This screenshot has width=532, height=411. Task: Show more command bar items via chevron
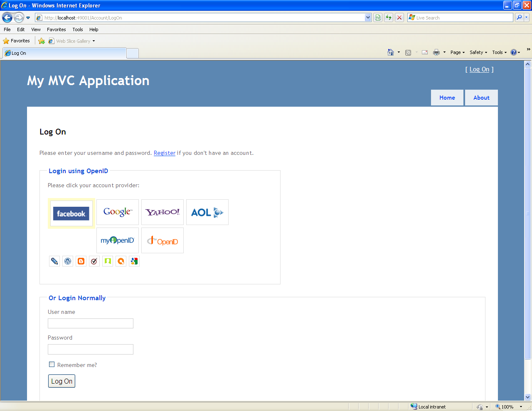click(528, 49)
